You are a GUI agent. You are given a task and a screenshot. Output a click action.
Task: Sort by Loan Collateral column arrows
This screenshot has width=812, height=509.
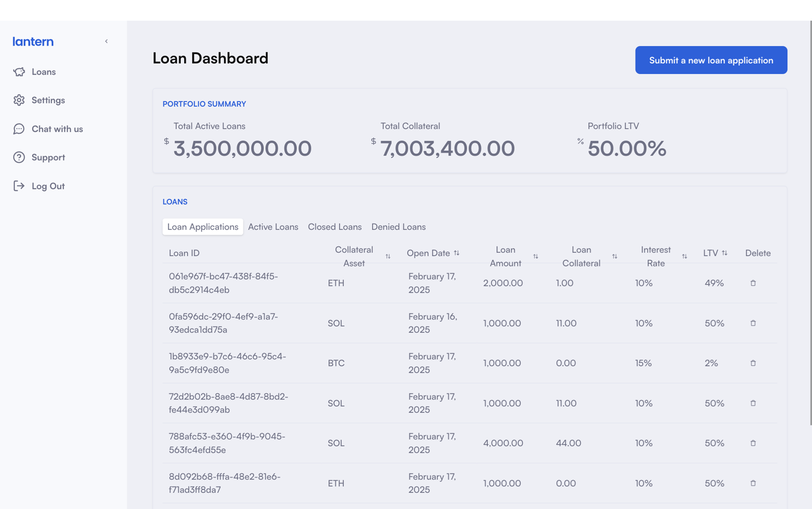pyautogui.click(x=615, y=256)
